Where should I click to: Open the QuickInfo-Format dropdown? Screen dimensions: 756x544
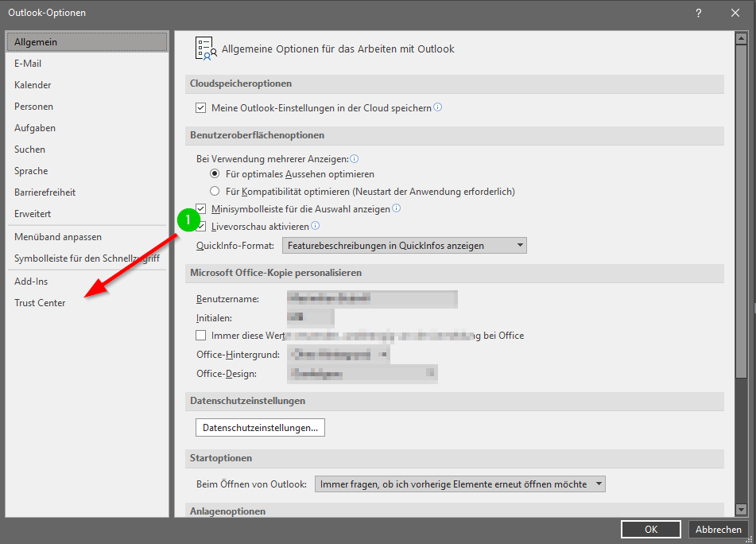tap(405, 246)
